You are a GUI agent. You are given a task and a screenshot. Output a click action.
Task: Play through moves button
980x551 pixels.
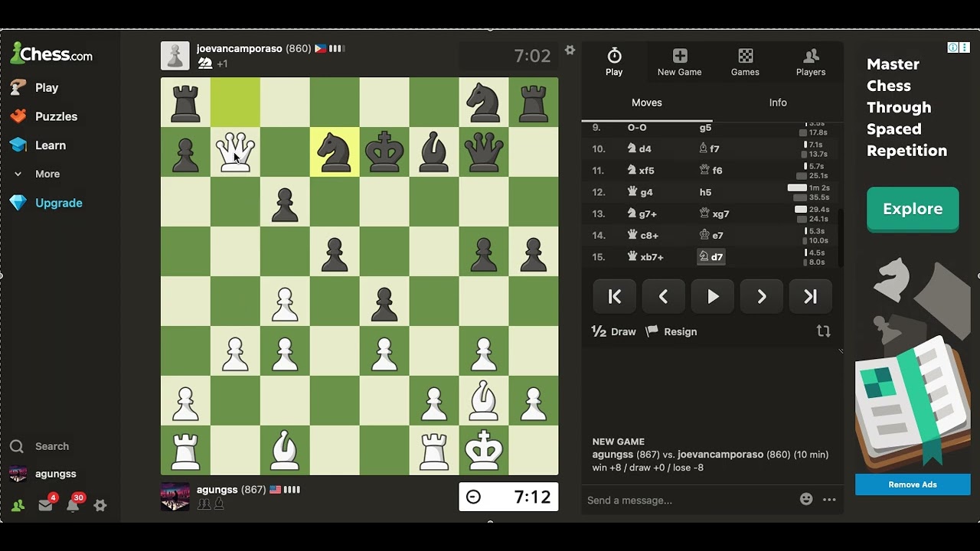pyautogui.click(x=713, y=297)
